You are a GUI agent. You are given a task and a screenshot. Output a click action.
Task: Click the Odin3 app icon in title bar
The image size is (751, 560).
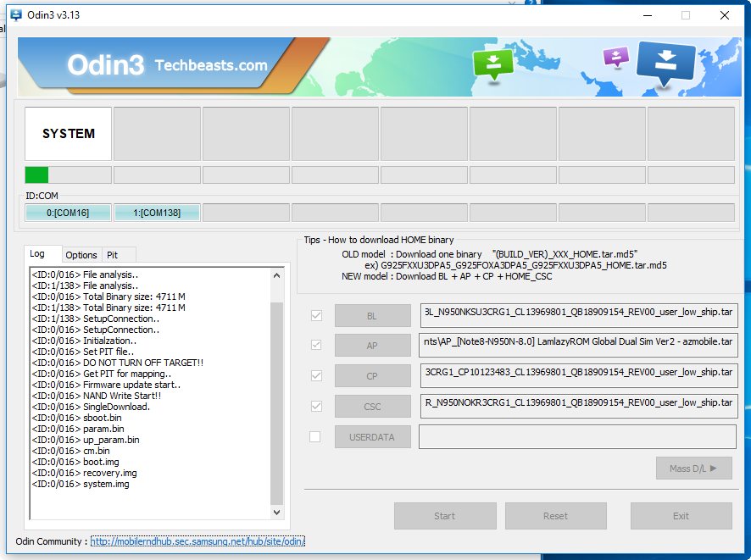coord(16,15)
